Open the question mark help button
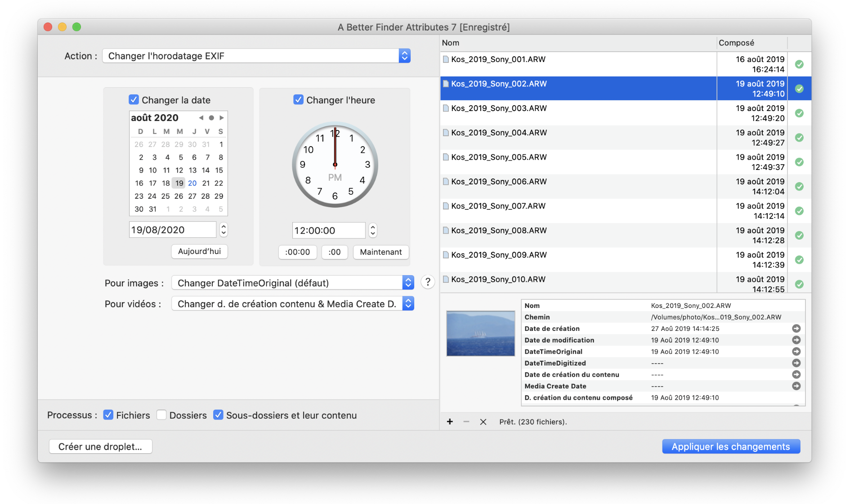 428,282
